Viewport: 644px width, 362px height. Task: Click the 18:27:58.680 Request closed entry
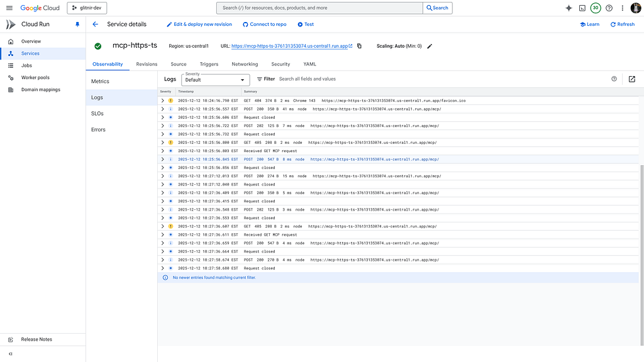coord(398,268)
